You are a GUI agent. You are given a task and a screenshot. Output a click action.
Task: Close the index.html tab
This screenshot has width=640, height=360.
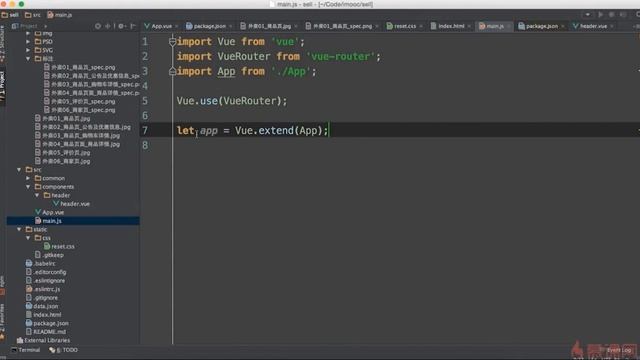469,27
